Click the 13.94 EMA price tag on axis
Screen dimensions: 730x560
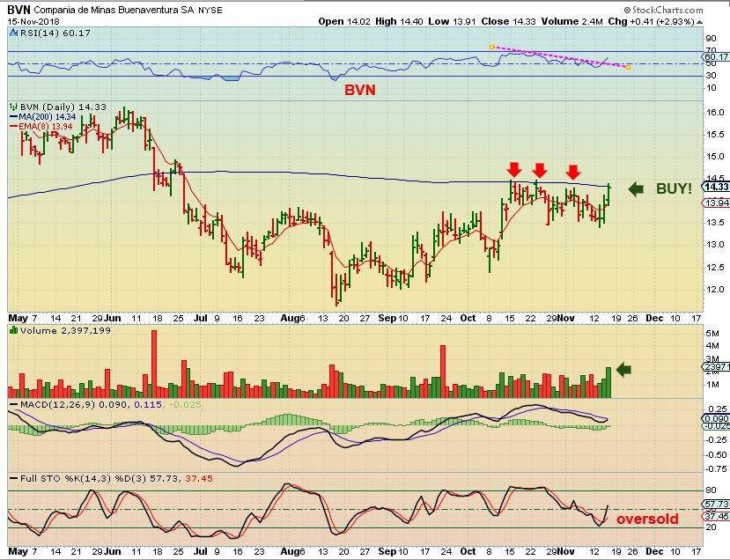(716, 203)
